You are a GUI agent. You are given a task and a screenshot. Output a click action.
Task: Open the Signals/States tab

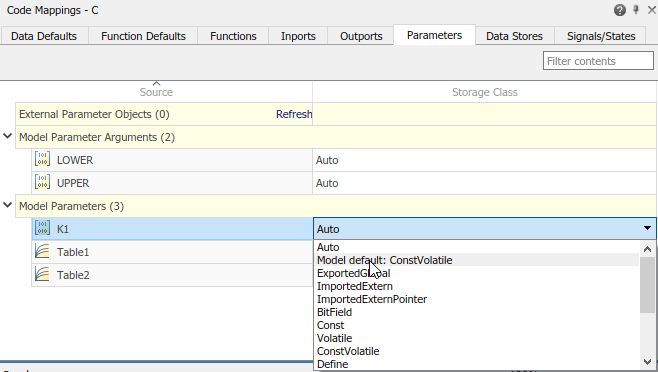[601, 36]
